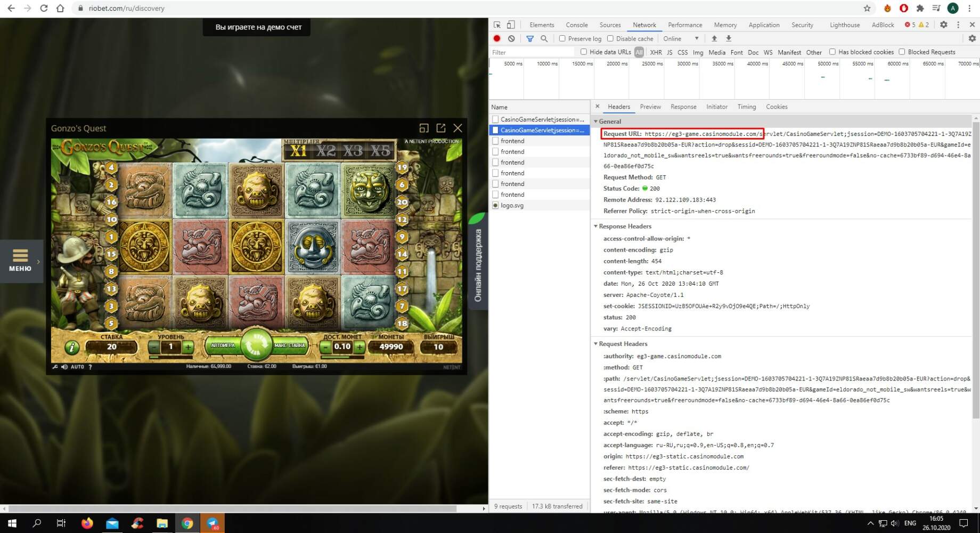Image resolution: width=980 pixels, height=533 pixels.
Task: Switch to the Preview tab
Action: click(x=650, y=107)
